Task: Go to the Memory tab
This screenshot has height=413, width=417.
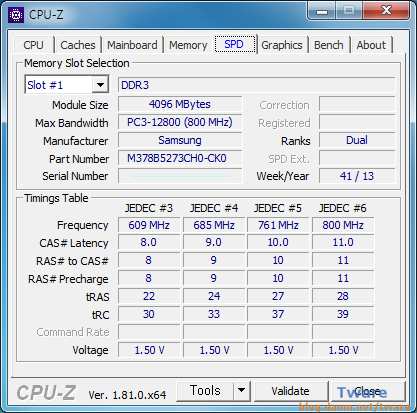Action: click(x=188, y=45)
